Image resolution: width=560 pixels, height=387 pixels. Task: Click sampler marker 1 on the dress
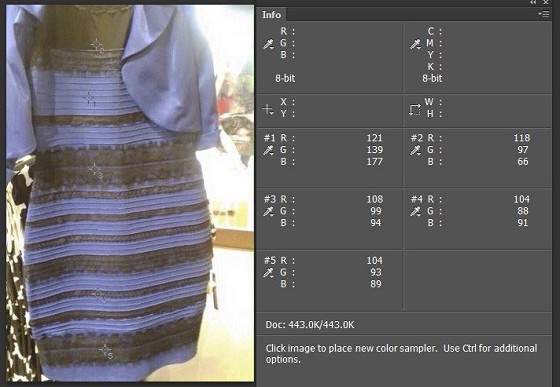[89, 97]
